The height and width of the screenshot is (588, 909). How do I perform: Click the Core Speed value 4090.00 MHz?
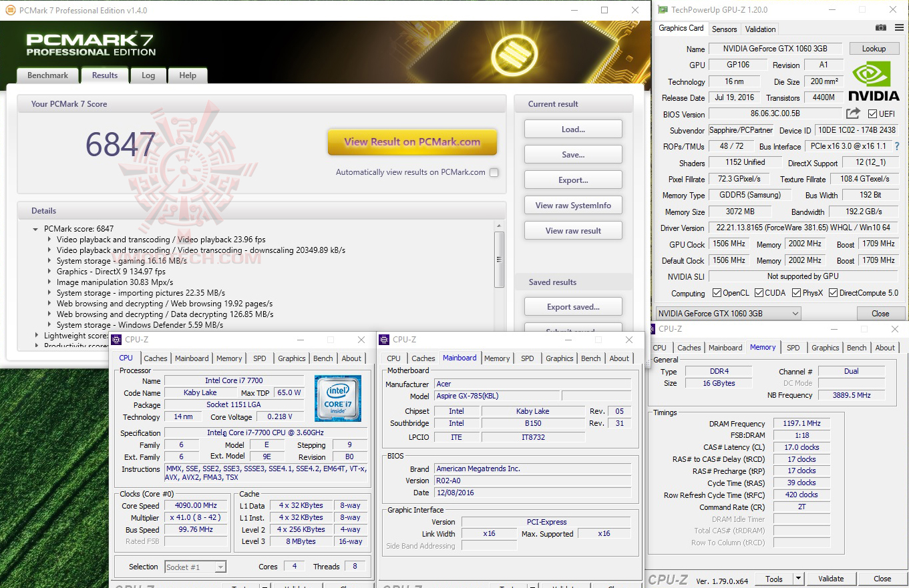coord(196,506)
